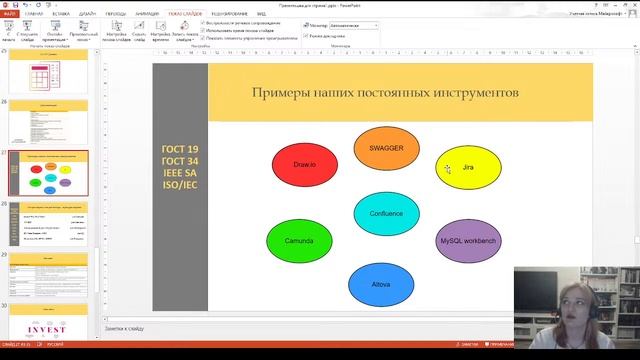Click scroll-up arrow of thumbnail pane scrollbar
The image size is (640, 360).
coord(97,52)
